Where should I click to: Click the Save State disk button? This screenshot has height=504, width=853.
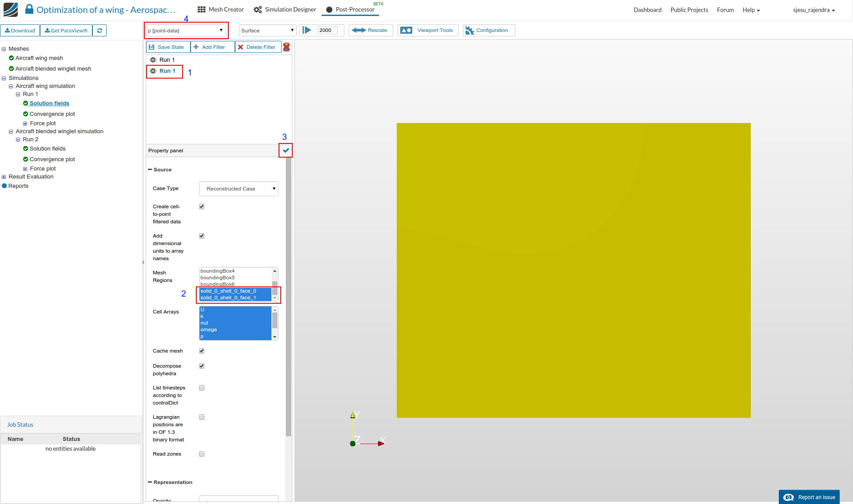167,47
